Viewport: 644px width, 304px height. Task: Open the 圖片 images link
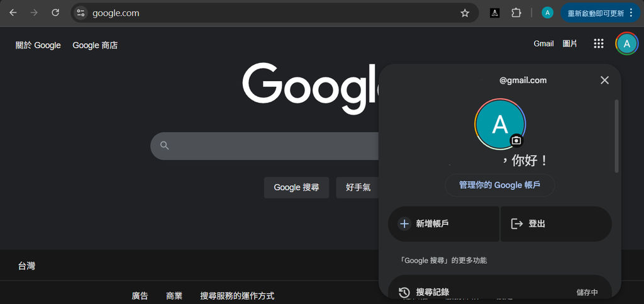coord(570,43)
